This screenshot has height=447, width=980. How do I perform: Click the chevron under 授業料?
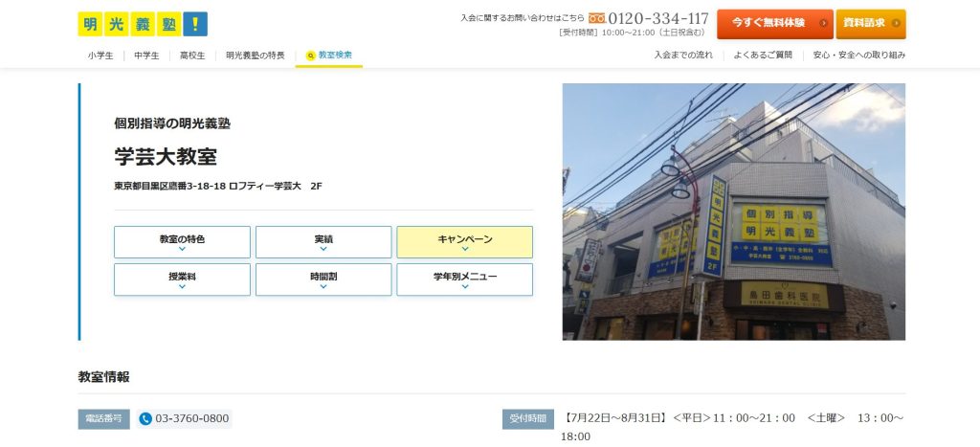click(x=182, y=286)
